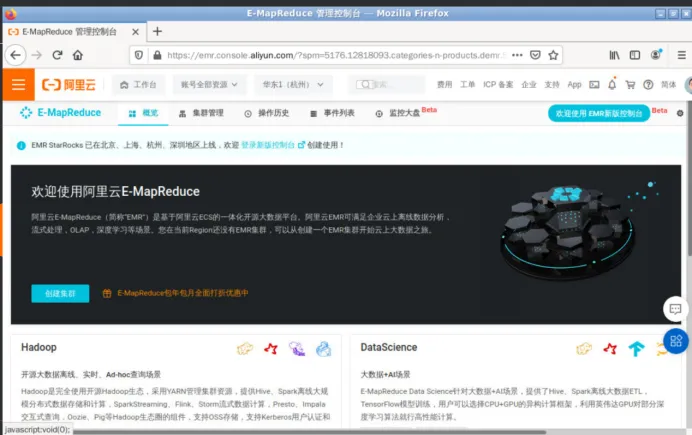This screenshot has width=692, height=435.
Task: Open blue quick-tools floating button
Action: coord(675,341)
